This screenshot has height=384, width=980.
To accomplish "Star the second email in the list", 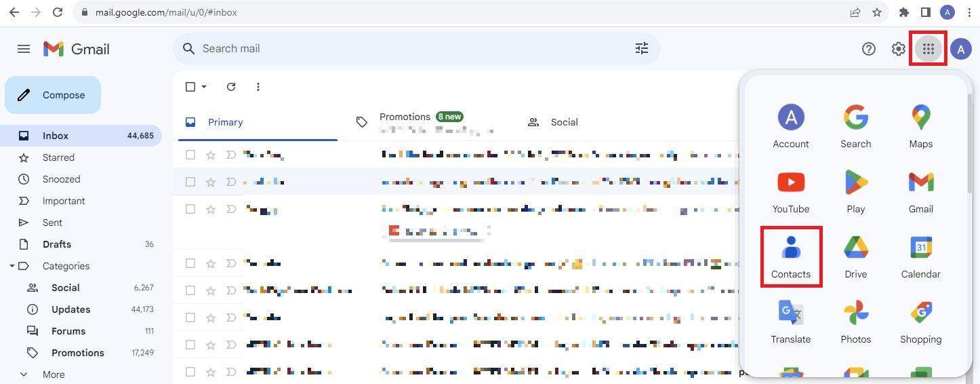I will 211,182.
